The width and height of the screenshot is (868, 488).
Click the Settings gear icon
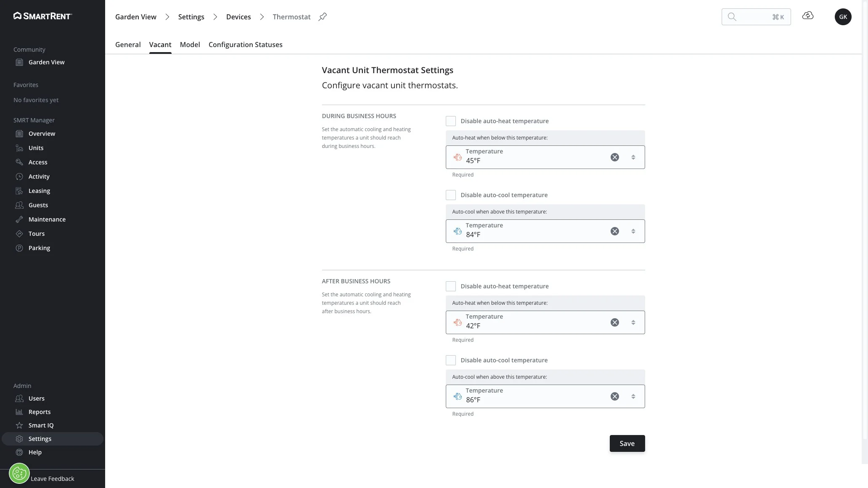19,439
